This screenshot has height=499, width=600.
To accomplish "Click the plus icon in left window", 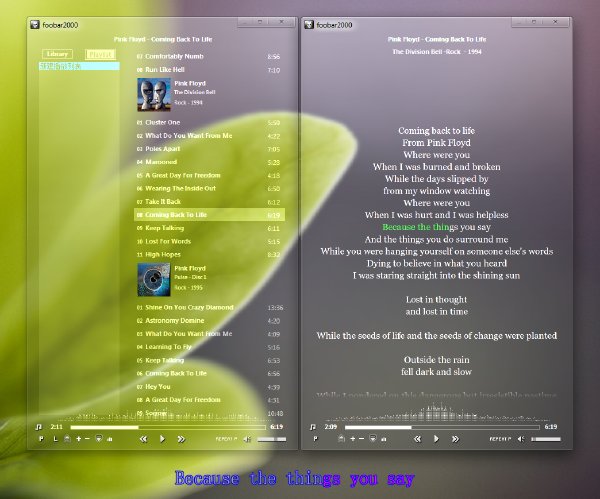I will [78, 439].
